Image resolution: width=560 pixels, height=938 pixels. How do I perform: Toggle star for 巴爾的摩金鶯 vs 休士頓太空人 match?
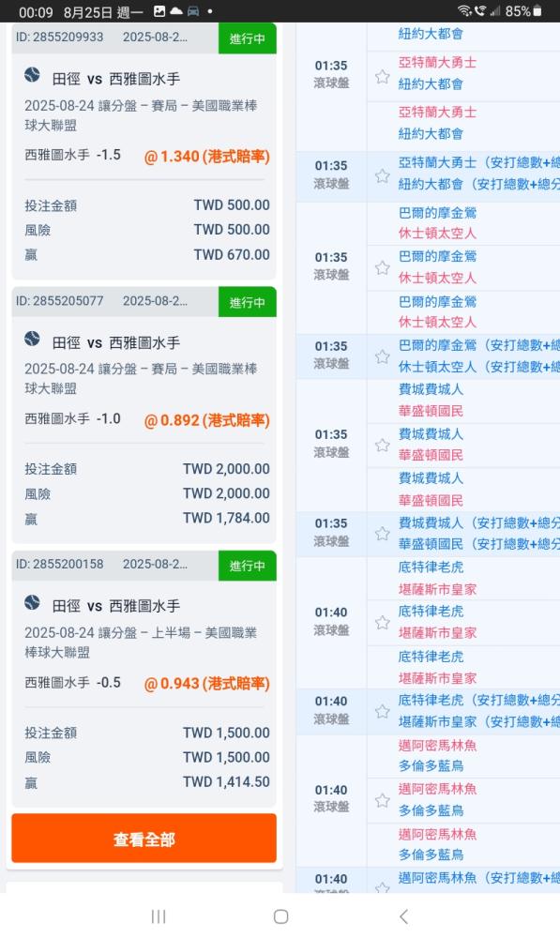pos(383,267)
